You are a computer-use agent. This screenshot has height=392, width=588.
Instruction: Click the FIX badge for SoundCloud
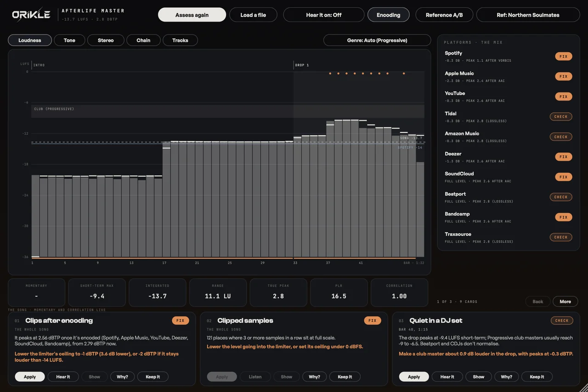pyautogui.click(x=564, y=177)
